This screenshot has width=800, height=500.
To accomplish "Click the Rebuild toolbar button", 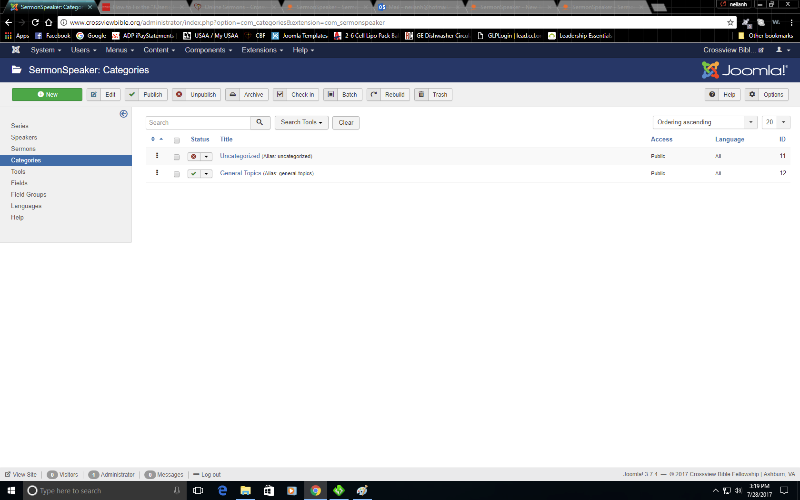I will [388, 94].
